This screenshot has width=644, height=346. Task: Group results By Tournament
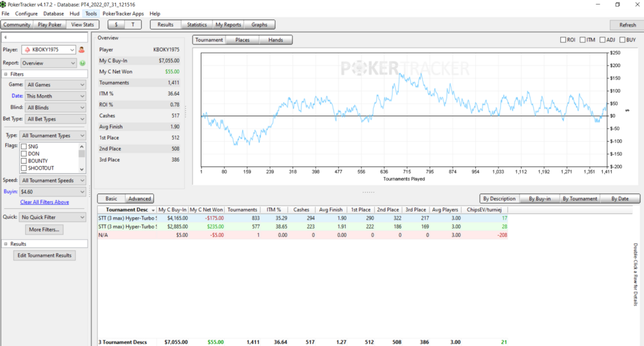[580, 198]
